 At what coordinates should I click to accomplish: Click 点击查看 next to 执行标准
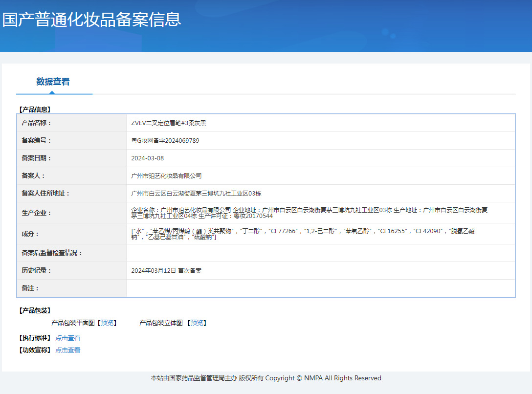pos(68,338)
